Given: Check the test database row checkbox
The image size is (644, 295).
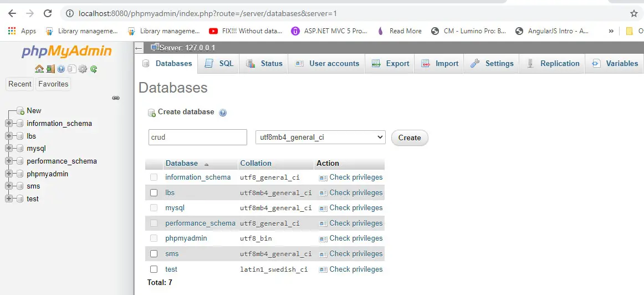Looking at the screenshot, I should click(154, 269).
